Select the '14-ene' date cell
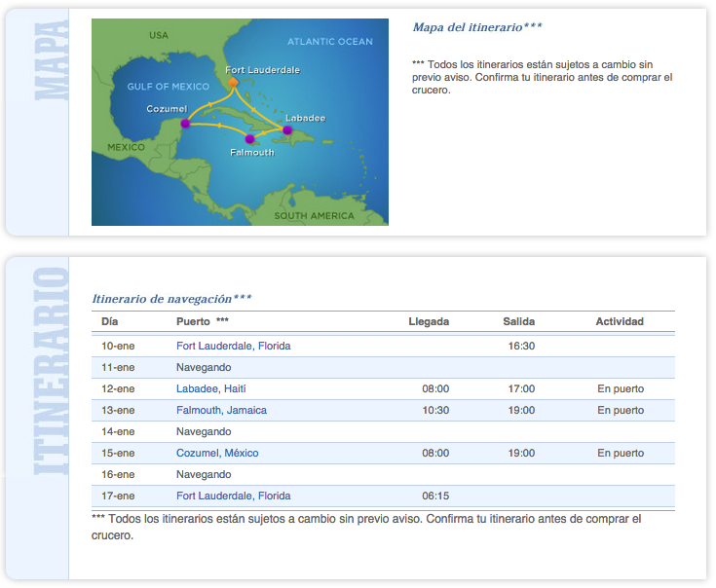The width and height of the screenshot is (716, 588). (118, 431)
